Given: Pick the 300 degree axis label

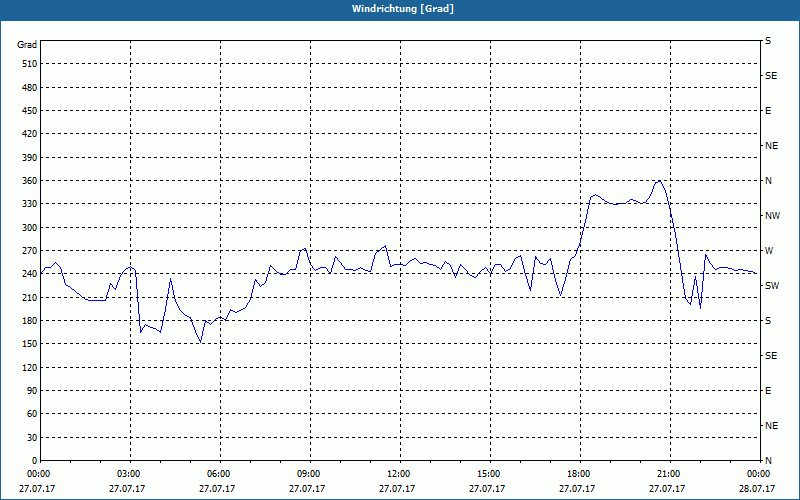Looking at the screenshot, I should (29, 228).
